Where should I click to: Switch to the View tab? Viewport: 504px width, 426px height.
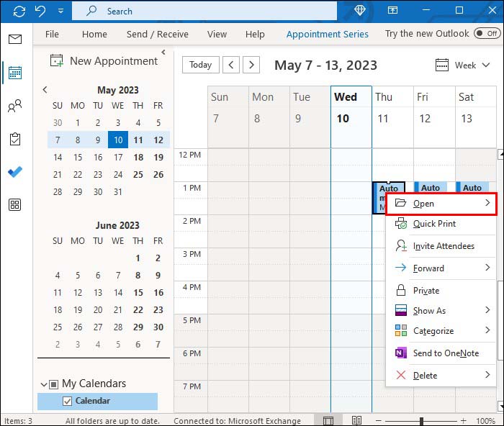click(x=217, y=34)
